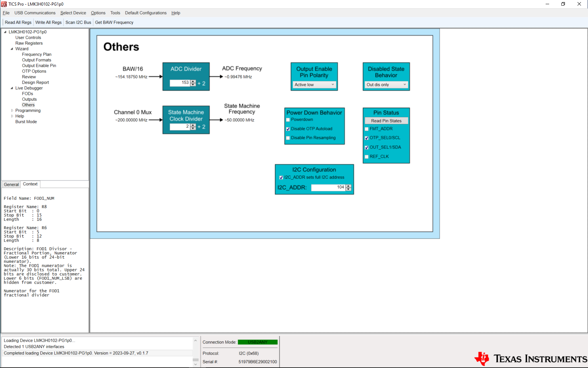Screen dimensions: 588x368
Task: Click the I2C_ADDR value input field
Action: (x=328, y=188)
